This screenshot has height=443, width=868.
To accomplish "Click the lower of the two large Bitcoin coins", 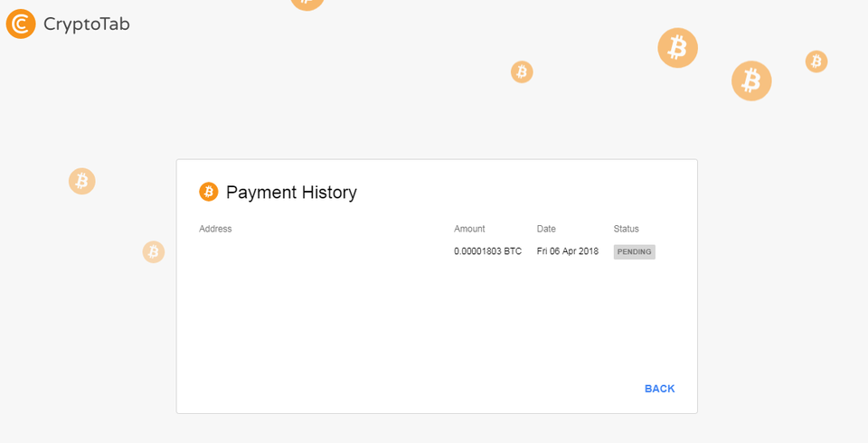I will 751,81.
